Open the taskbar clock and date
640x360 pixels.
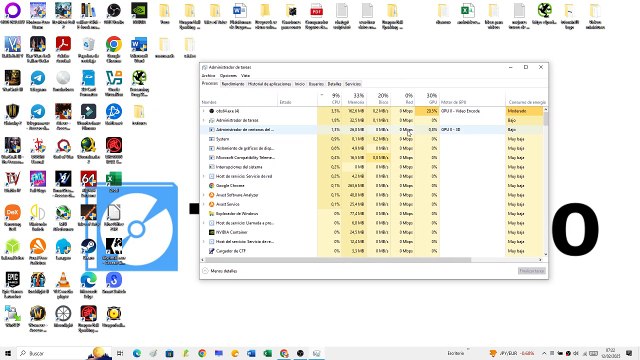[611, 353]
